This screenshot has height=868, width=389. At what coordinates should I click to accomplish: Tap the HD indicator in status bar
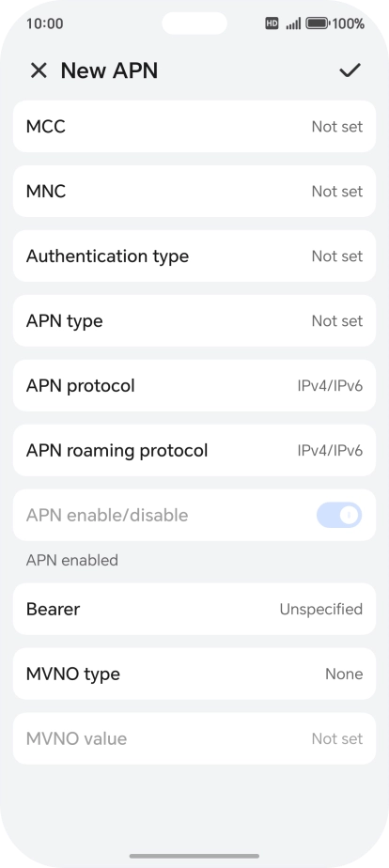point(272,23)
